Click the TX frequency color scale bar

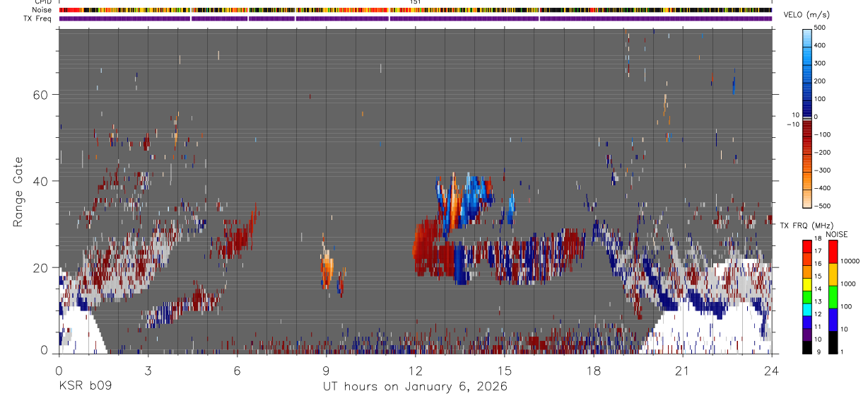pos(807,296)
